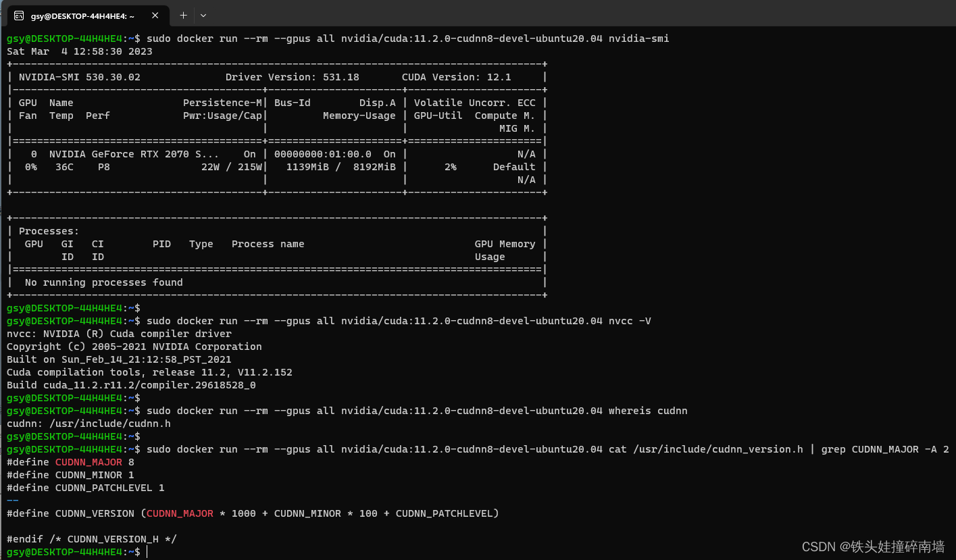Click the CUDA Version: 12.1 text
This screenshot has width=956, height=560.
tap(456, 77)
